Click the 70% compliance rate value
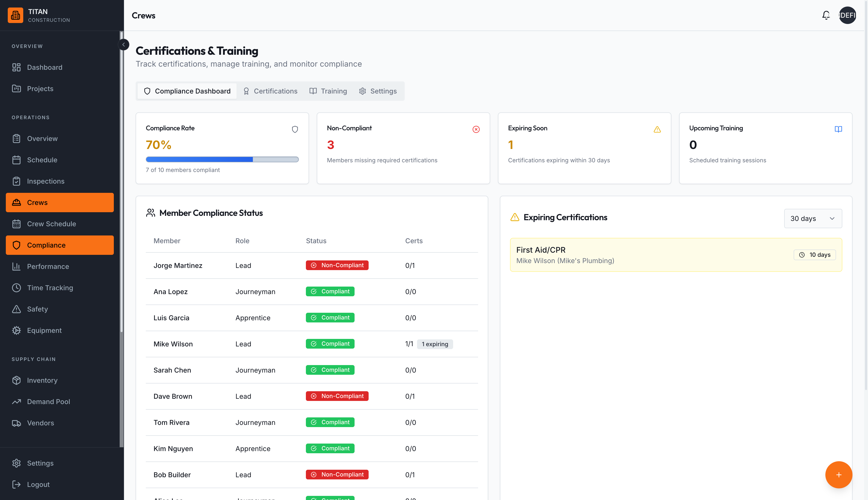Viewport: 868px width, 500px height. click(158, 145)
